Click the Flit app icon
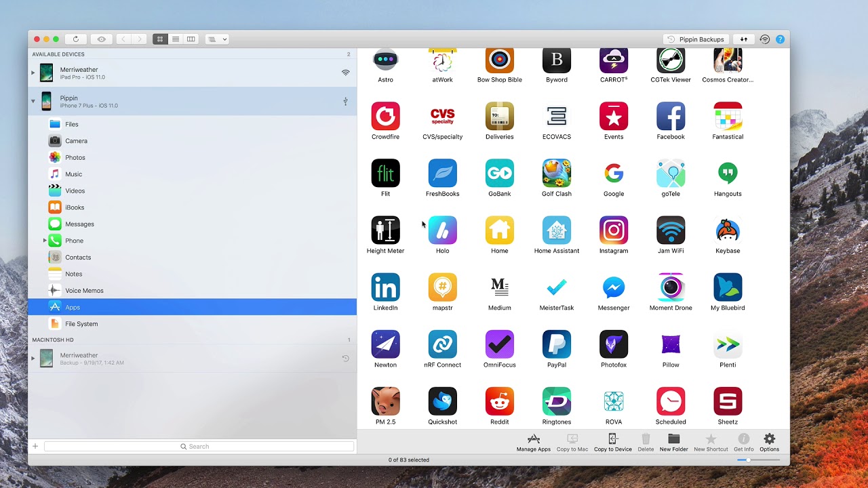The height and width of the screenshot is (488, 868). pyautogui.click(x=385, y=173)
